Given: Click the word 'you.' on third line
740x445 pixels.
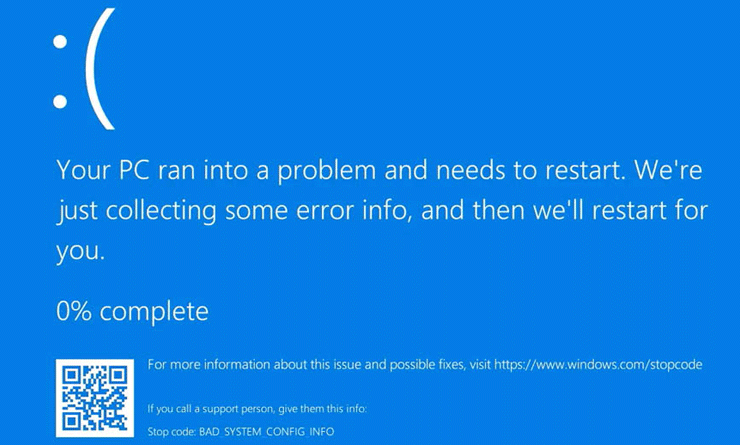Looking at the screenshot, I should pyautogui.click(x=80, y=251).
